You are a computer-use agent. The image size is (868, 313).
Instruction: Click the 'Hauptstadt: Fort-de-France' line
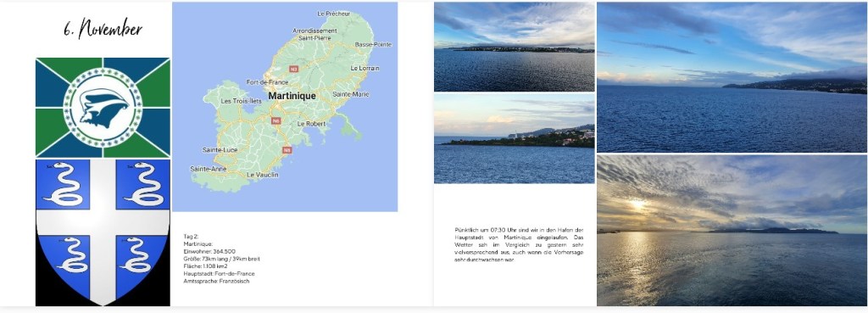pos(219,274)
